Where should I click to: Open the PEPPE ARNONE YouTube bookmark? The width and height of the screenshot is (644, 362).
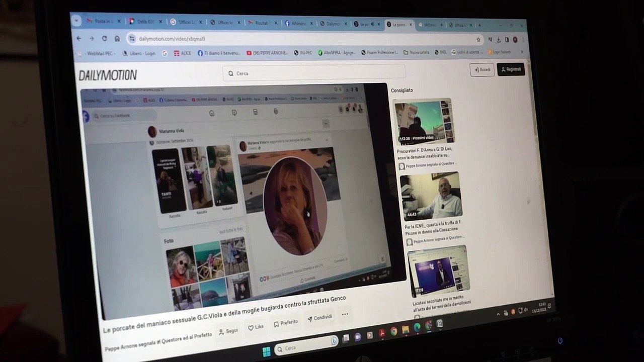[x=267, y=52]
